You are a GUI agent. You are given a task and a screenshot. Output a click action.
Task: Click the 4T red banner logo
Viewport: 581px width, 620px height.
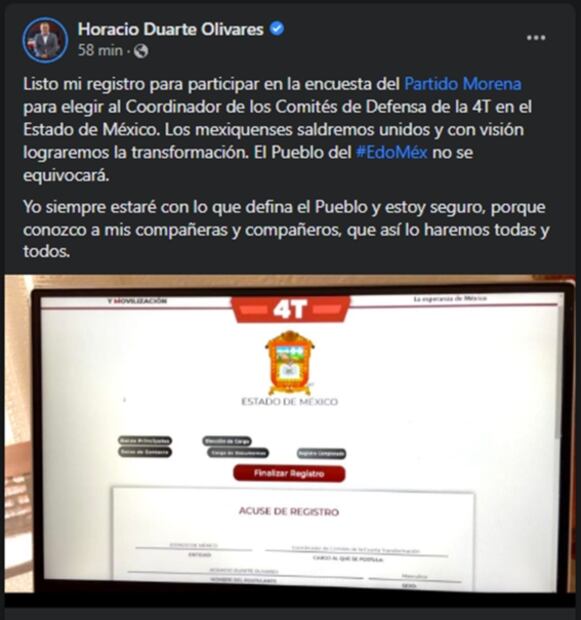[x=291, y=309]
